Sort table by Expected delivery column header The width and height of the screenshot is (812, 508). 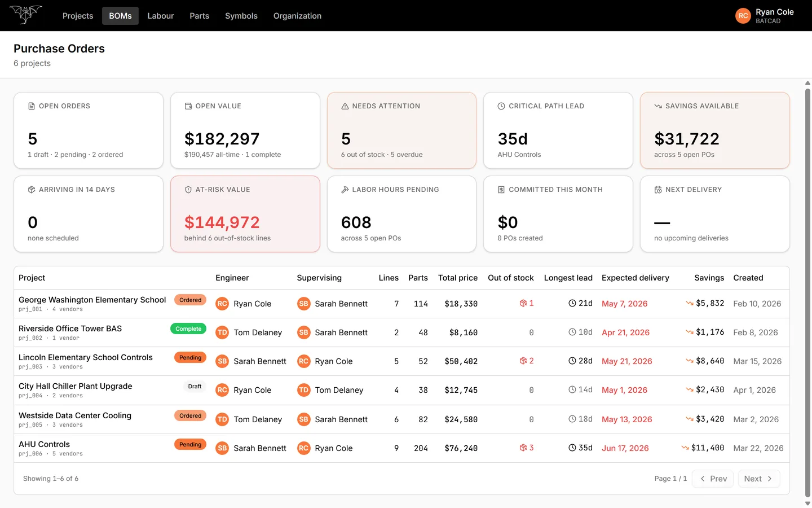636,278
